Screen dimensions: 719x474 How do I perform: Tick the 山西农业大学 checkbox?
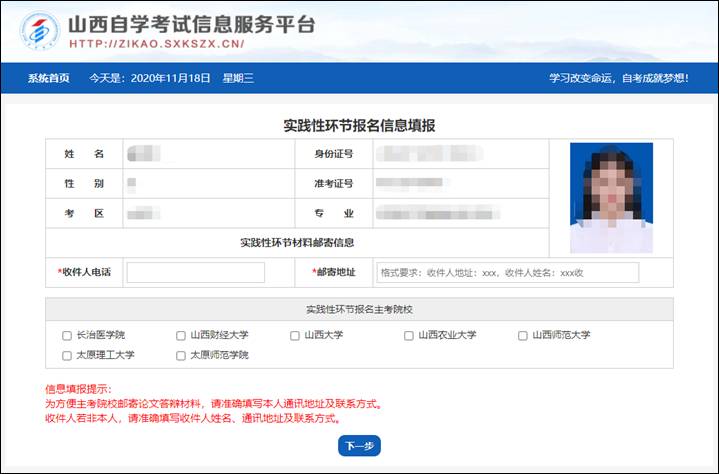coord(409,336)
